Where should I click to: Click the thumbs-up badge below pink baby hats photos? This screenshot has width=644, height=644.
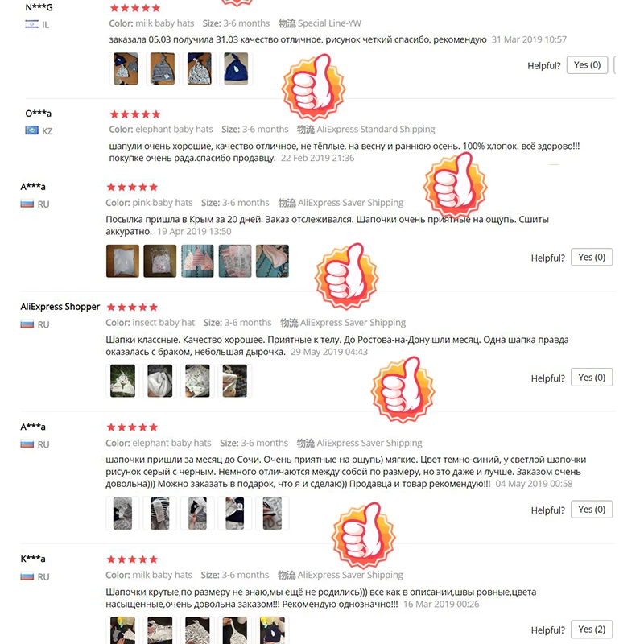pos(347,276)
